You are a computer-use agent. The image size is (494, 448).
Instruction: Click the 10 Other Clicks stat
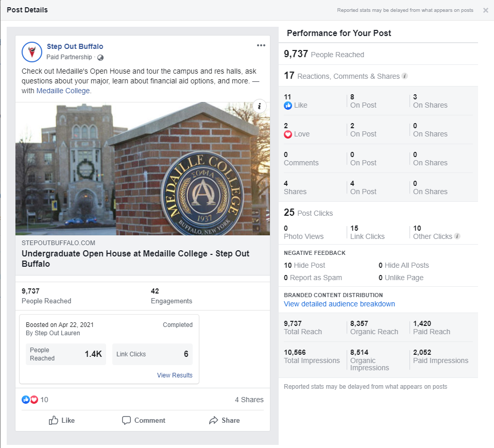(x=433, y=232)
